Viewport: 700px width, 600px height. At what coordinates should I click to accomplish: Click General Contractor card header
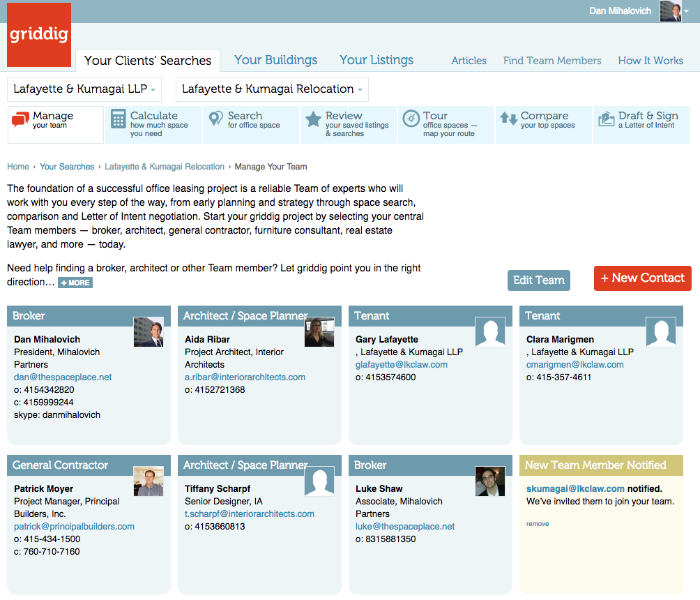[89, 465]
